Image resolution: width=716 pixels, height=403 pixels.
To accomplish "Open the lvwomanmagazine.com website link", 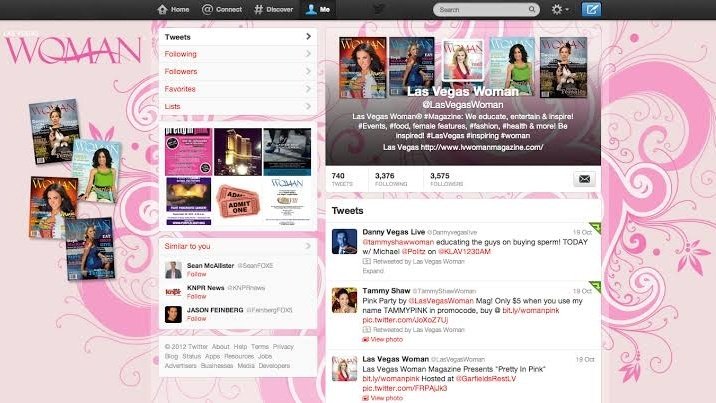I will pos(482,147).
